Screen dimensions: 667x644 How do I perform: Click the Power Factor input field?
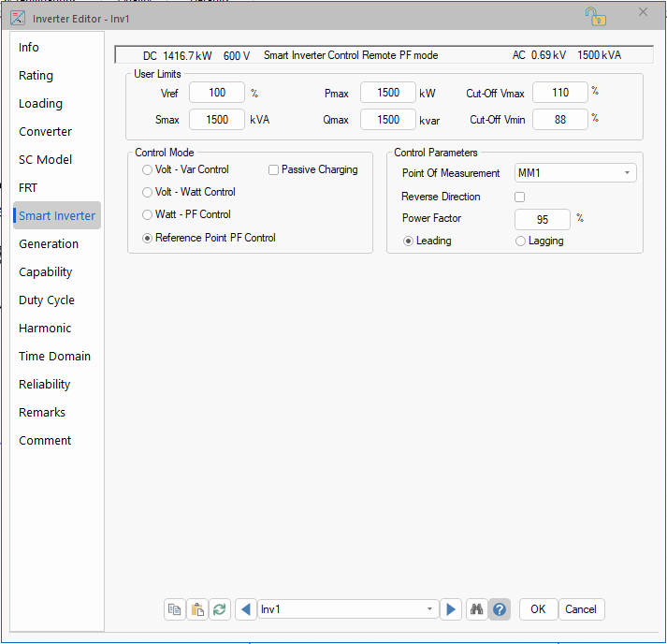pyautogui.click(x=543, y=219)
